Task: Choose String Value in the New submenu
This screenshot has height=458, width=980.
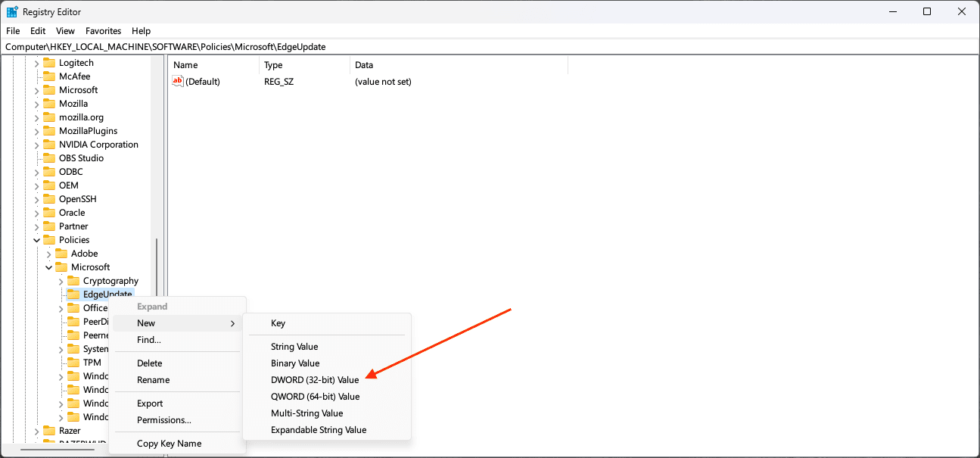Action: point(327,347)
